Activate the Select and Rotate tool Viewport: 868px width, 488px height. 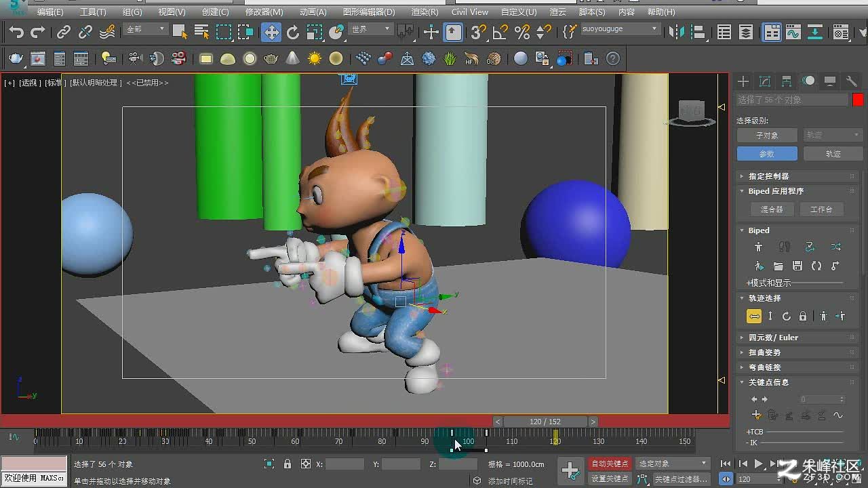293,32
